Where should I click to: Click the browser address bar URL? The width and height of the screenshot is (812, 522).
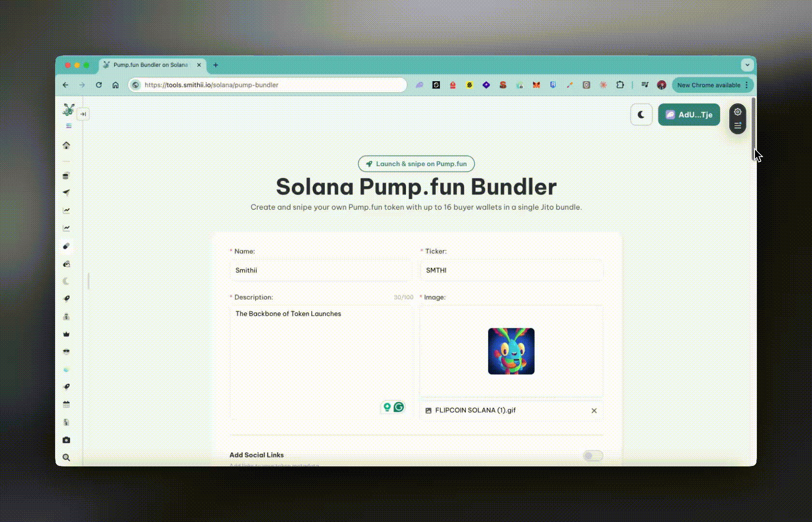[x=211, y=85]
